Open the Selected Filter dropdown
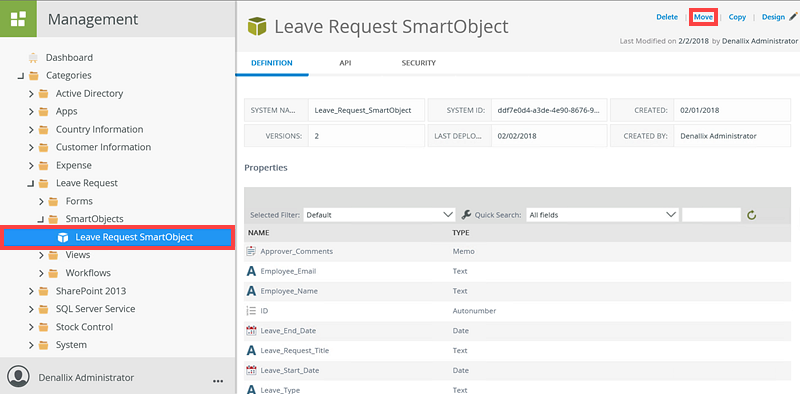The width and height of the screenshot is (800, 394). [379, 215]
